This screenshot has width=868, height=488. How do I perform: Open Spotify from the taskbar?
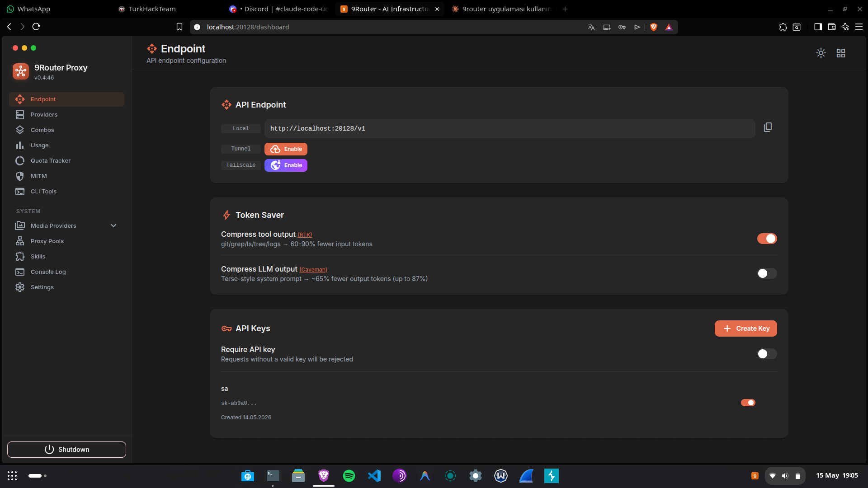[x=349, y=476]
